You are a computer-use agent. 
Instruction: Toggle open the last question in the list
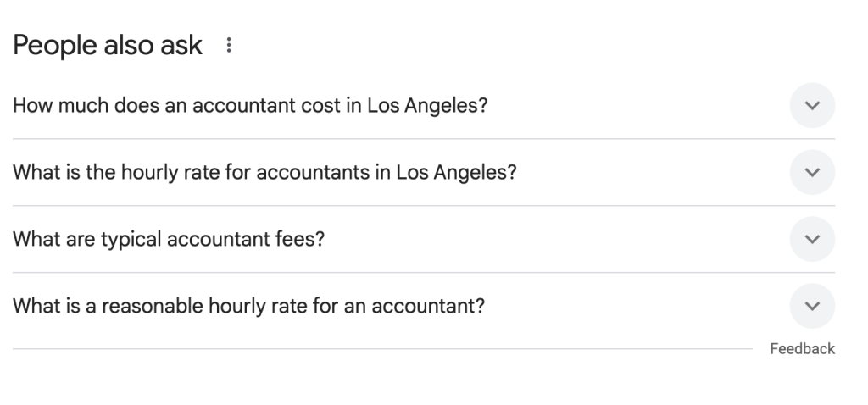point(812,306)
